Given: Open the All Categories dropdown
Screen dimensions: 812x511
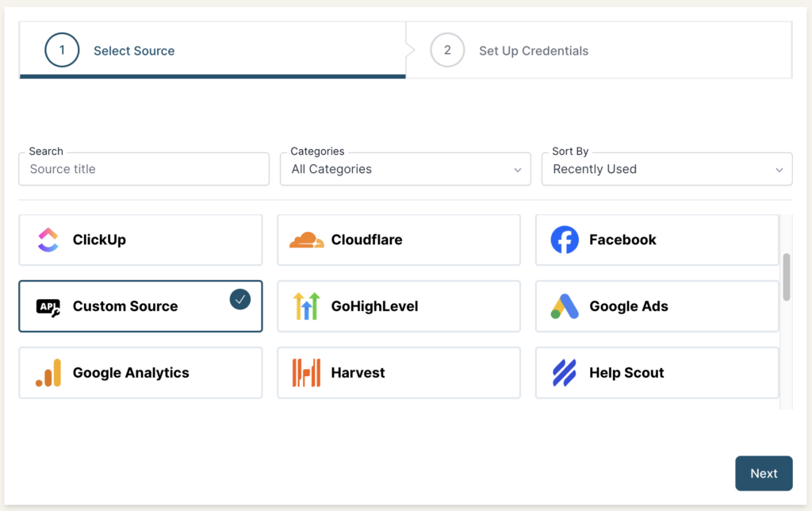Looking at the screenshot, I should pyautogui.click(x=404, y=169).
